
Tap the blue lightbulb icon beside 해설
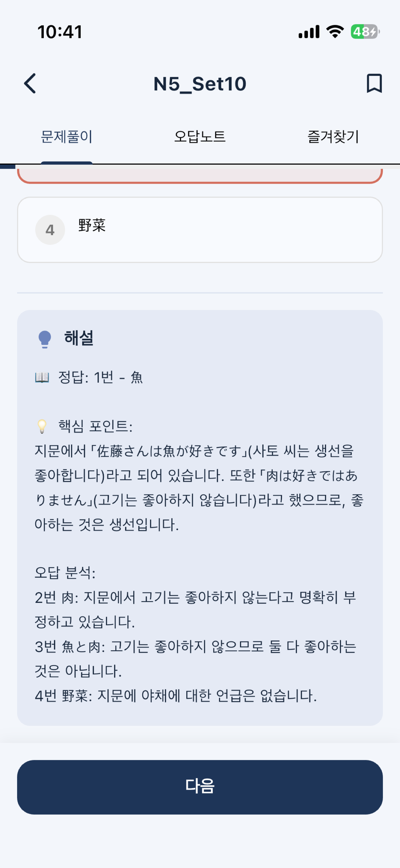click(x=44, y=339)
